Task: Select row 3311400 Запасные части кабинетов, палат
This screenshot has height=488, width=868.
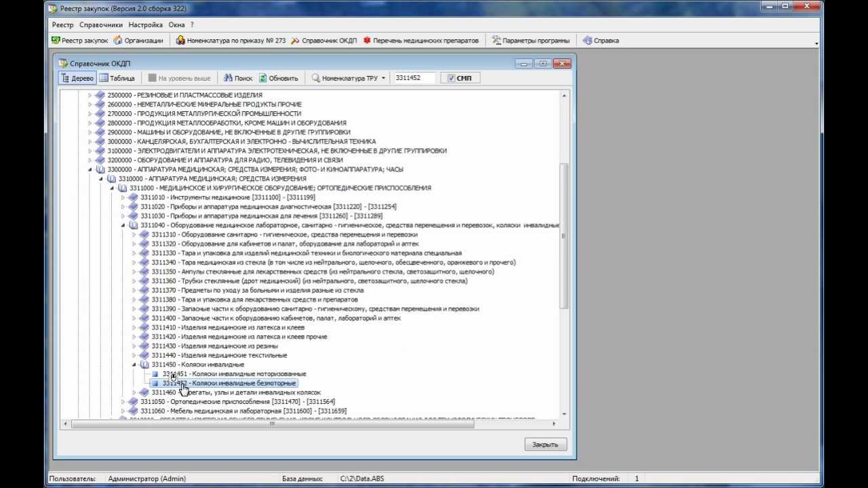Action: [x=275, y=319]
